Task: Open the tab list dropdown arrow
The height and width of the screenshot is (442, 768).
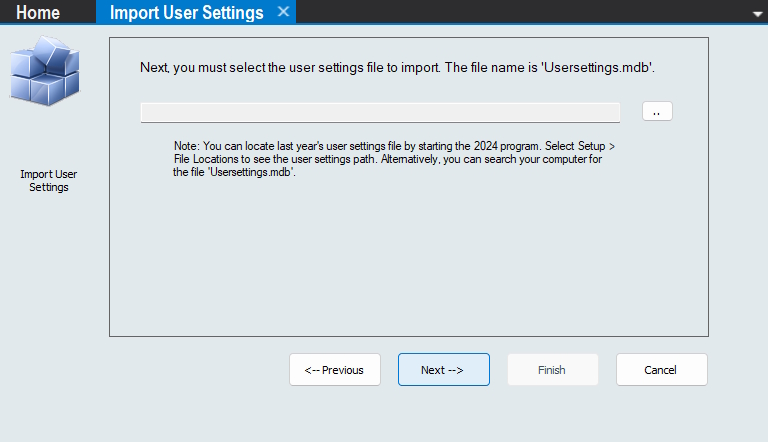Action: click(x=757, y=14)
